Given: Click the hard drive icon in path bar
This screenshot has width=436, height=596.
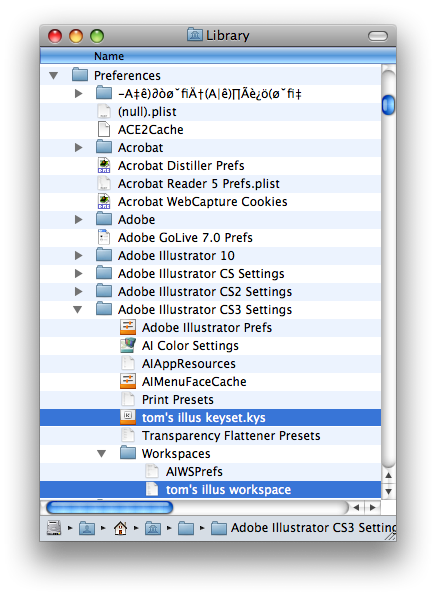Looking at the screenshot, I should pyautogui.click(x=54, y=528).
